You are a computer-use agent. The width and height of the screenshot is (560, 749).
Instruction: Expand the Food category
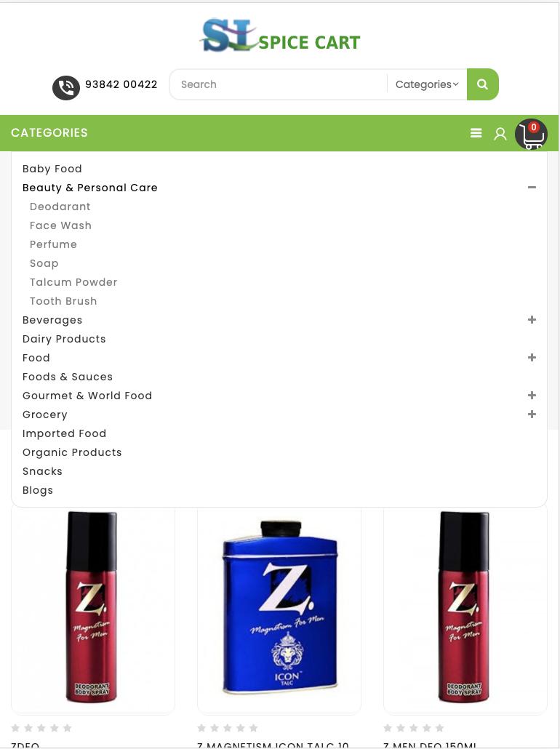point(532,357)
